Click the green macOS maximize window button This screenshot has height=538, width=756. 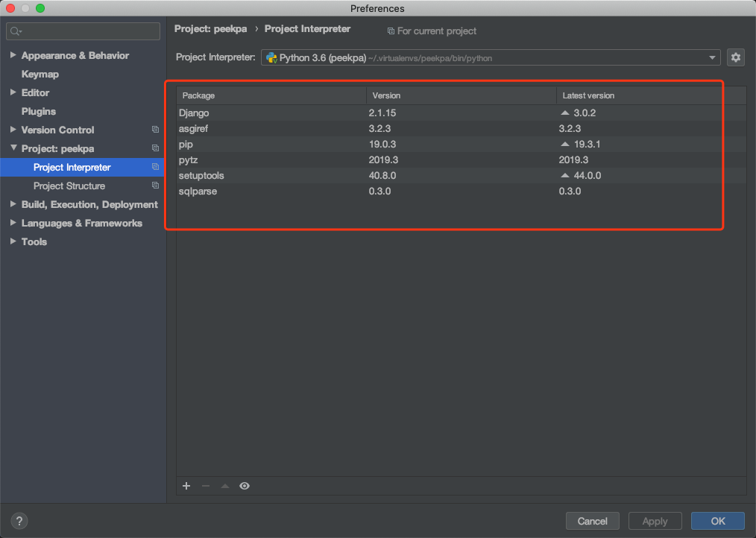click(40, 8)
